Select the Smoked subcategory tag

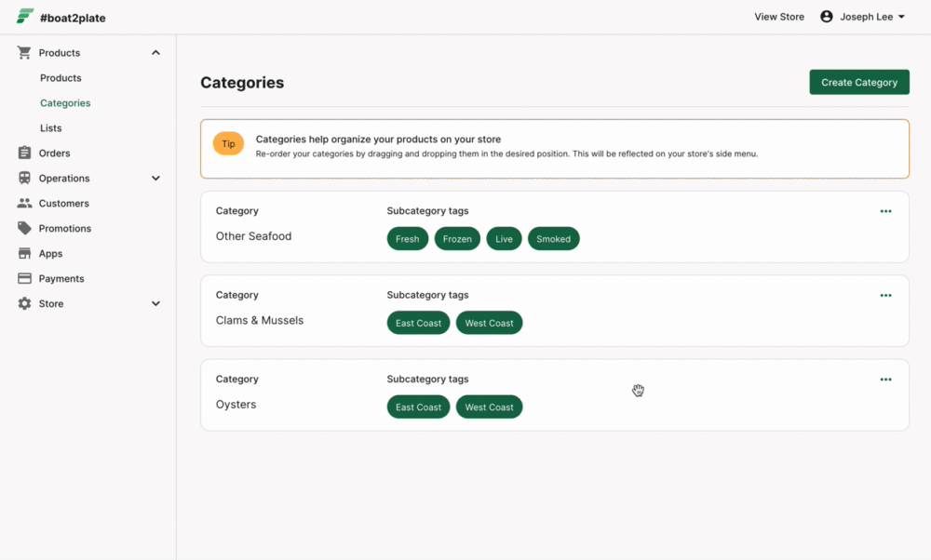[x=553, y=239]
